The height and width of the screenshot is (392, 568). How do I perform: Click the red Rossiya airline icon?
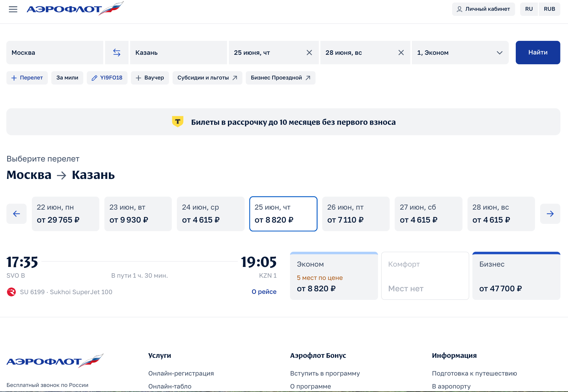tap(11, 292)
